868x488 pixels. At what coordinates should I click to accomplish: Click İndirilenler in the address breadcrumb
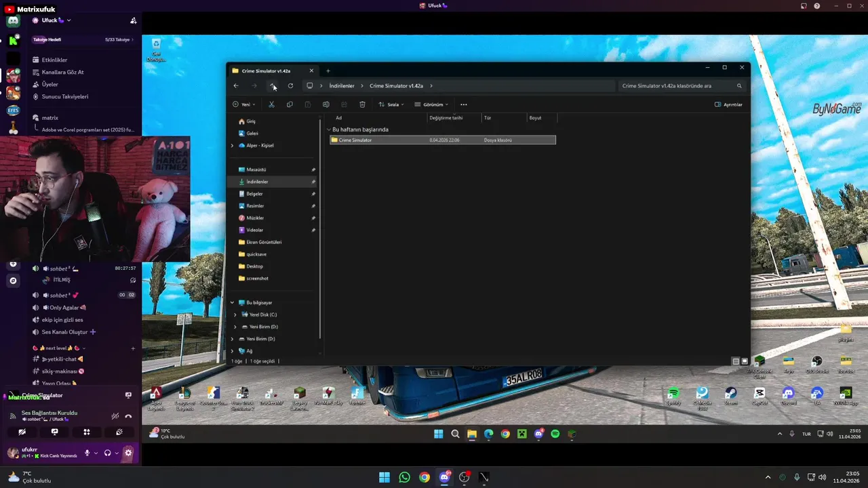coord(342,86)
